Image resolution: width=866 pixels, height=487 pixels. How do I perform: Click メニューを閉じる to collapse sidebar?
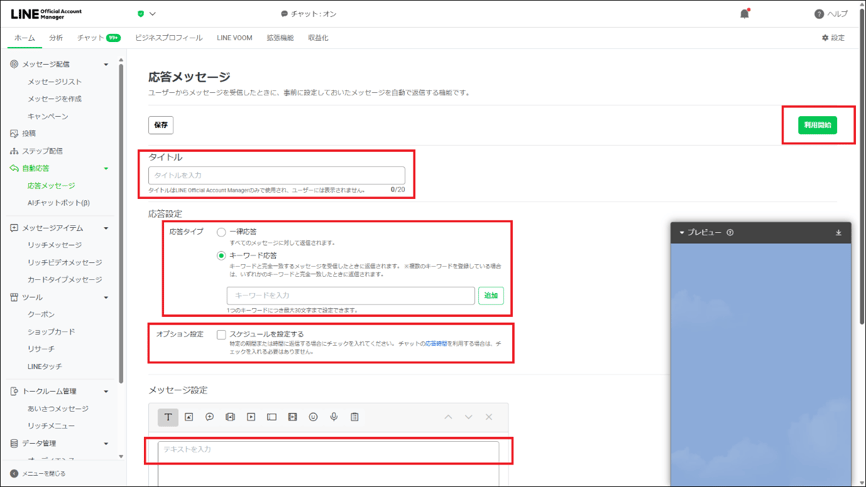[x=44, y=473]
